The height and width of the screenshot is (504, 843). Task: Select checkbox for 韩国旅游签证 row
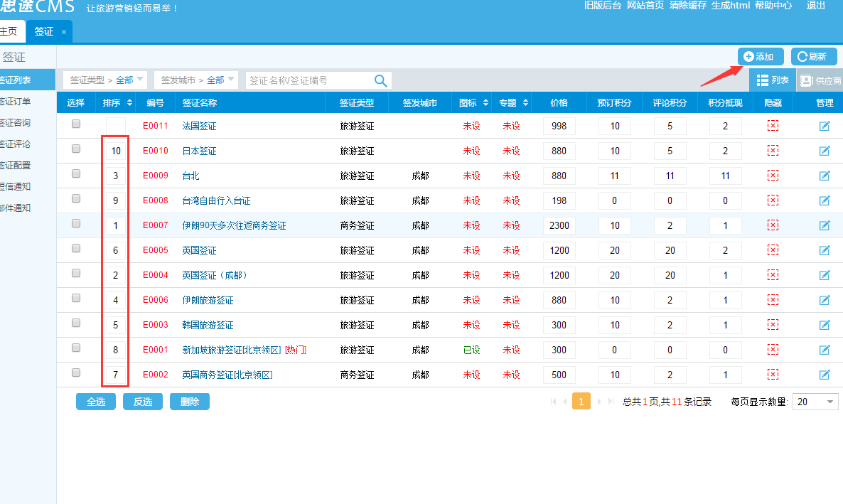coord(76,323)
